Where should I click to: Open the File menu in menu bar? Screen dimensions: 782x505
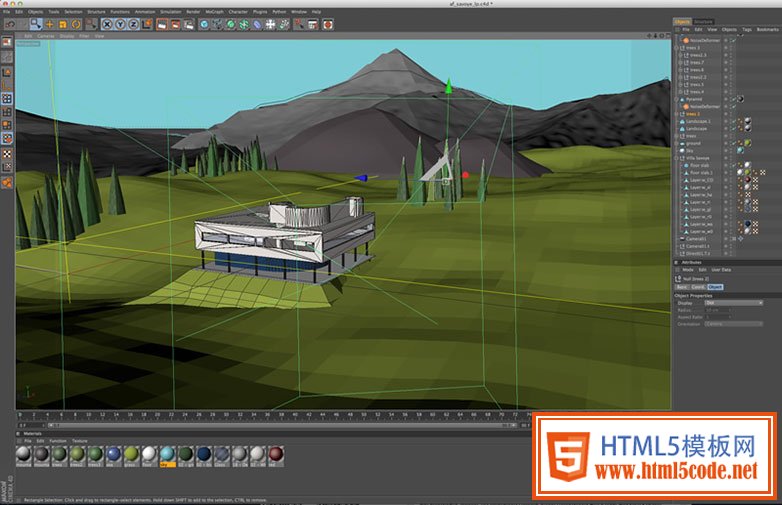6,11
